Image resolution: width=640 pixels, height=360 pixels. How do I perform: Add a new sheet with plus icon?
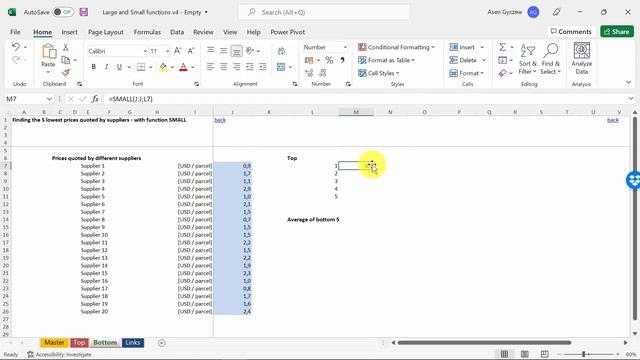click(x=162, y=343)
